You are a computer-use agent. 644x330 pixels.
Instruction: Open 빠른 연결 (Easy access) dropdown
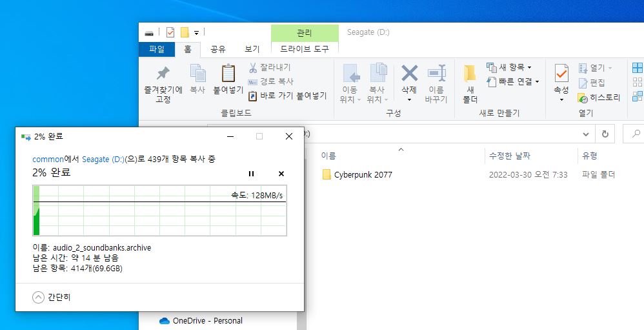513,81
